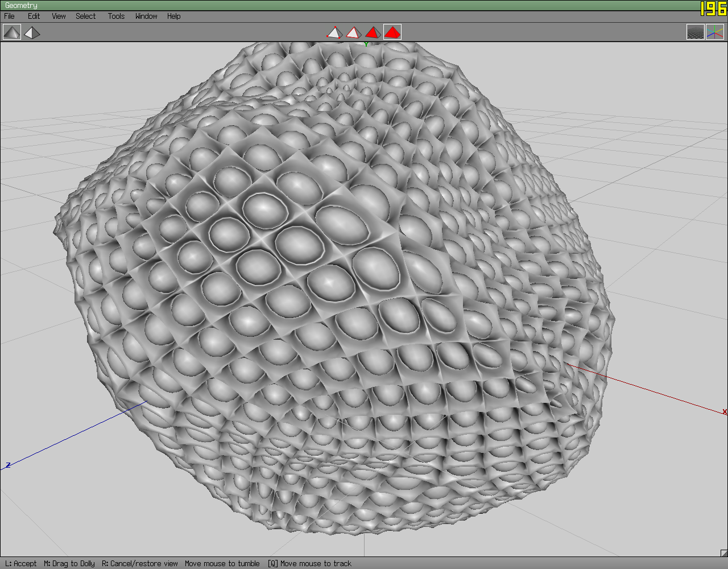This screenshot has width=728, height=569.
Task: Open the Help menu
Action: [174, 16]
